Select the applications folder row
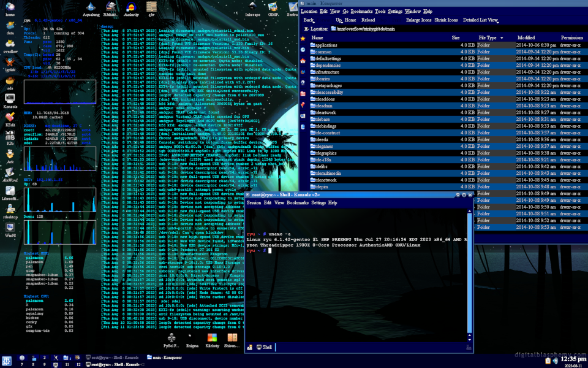Viewport: 588px width, 368px height. (448, 45)
